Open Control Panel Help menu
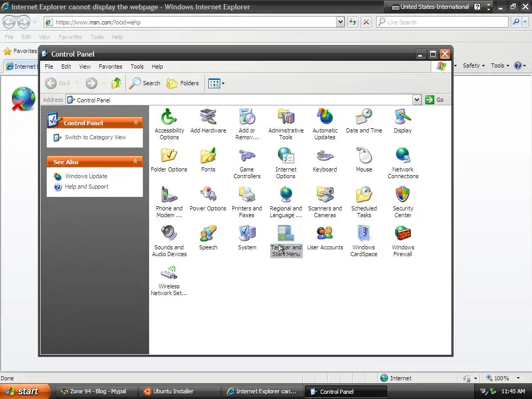The height and width of the screenshot is (399, 532). pos(157,66)
